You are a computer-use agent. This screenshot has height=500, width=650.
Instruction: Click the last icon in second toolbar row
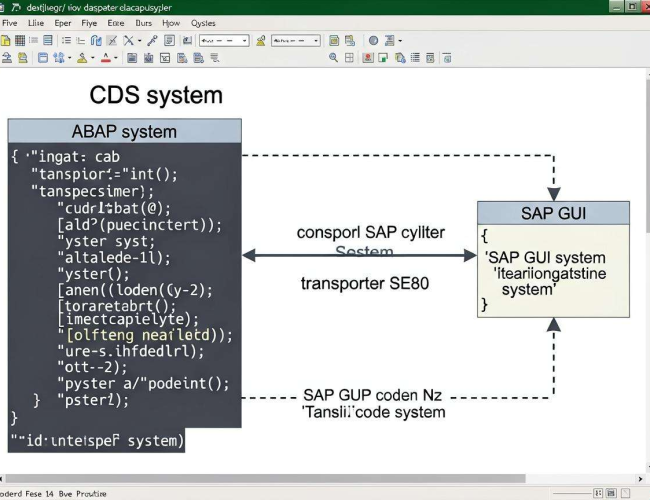pos(447,58)
